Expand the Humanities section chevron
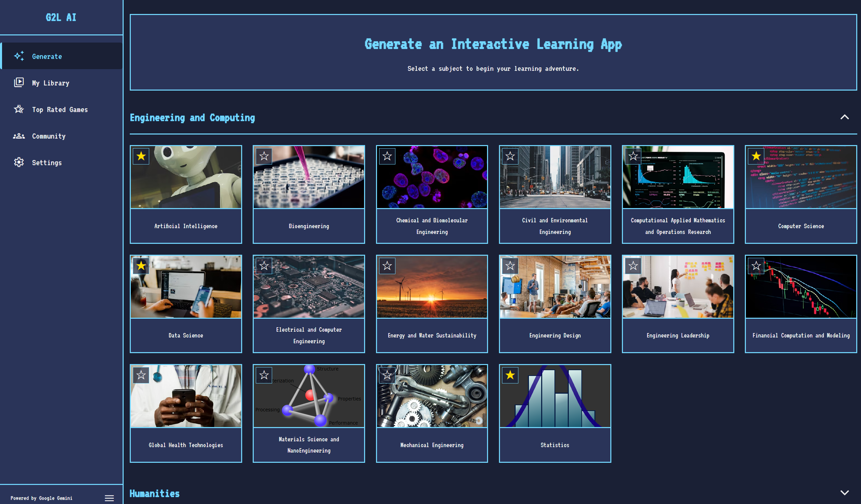The height and width of the screenshot is (504, 861). pyautogui.click(x=844, y=492)
